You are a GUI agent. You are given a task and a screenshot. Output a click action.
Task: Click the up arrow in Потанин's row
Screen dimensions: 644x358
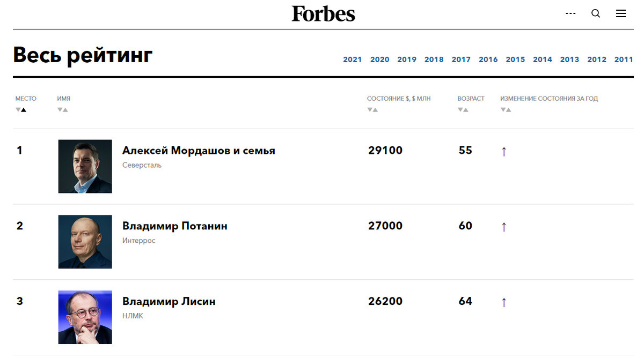(x=504, y=227)
